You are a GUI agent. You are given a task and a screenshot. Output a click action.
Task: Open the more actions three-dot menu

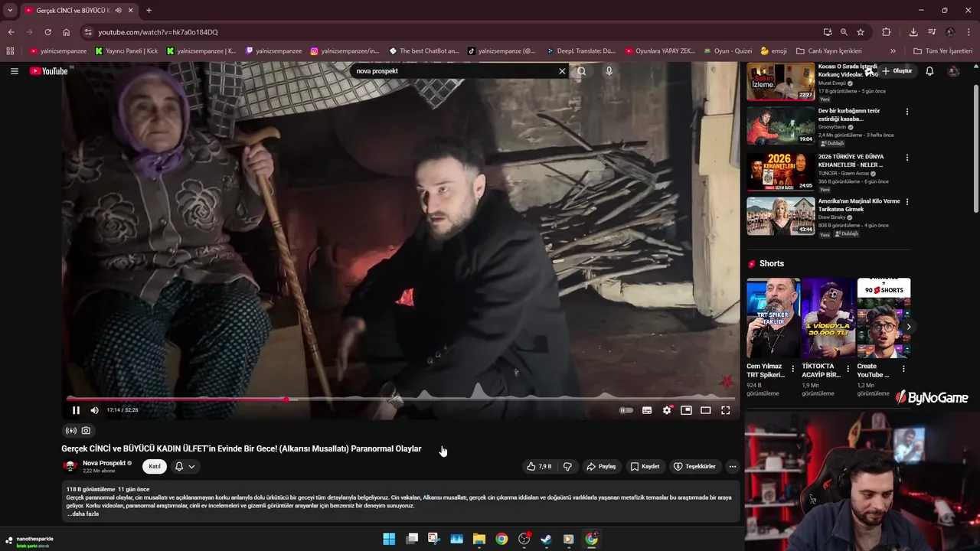[x=733, y=466]
